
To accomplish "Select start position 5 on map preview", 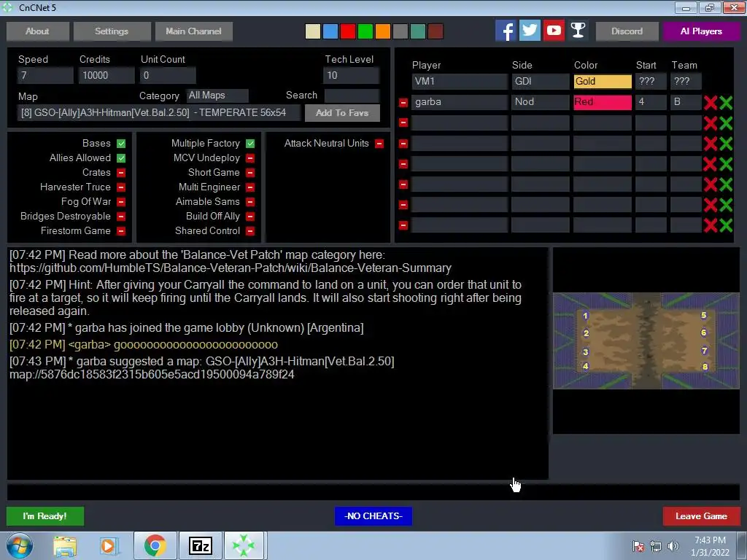I will pos(704,315).
